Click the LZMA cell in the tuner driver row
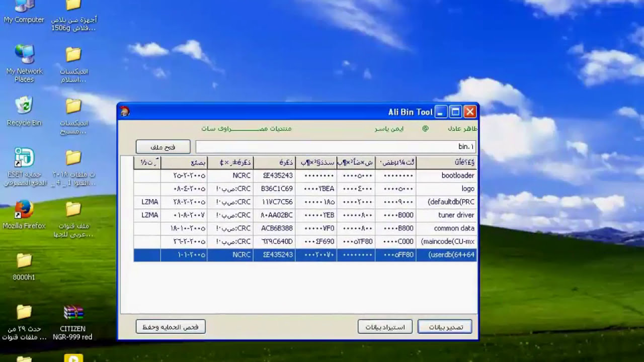This screenshot has width=644, height=362. [147, 215]
